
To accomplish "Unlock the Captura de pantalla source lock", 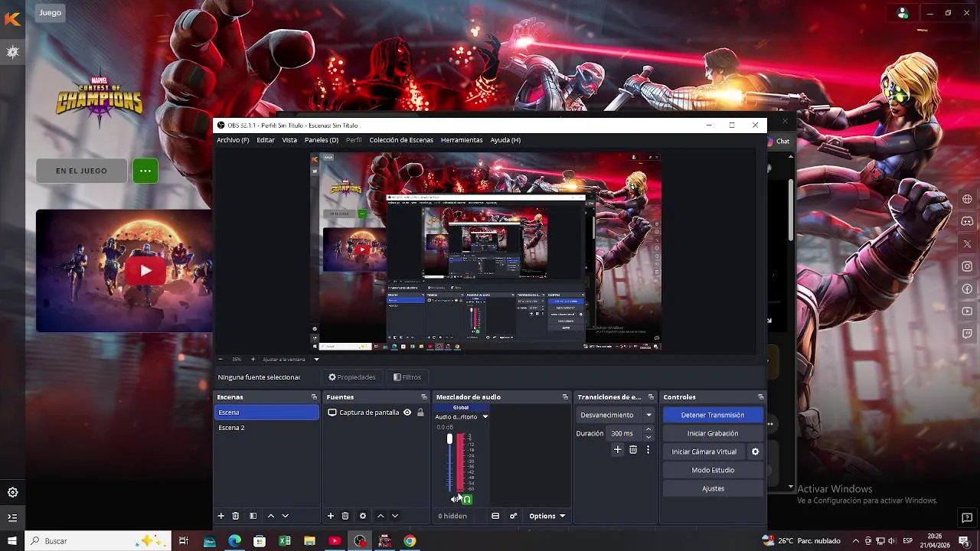I will [x=420, y=412].
